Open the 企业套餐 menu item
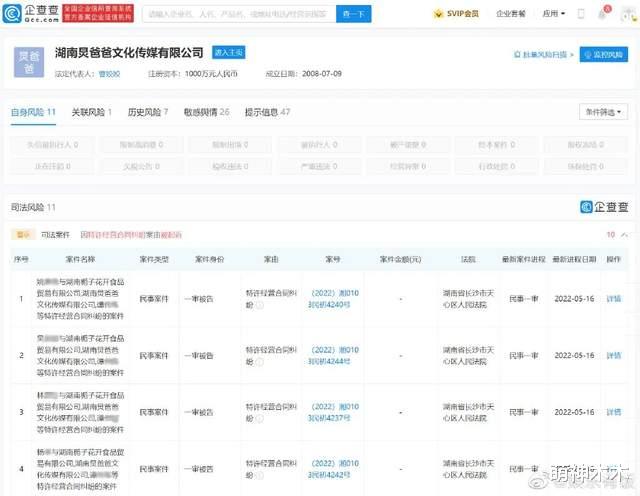 pos(511,14)
